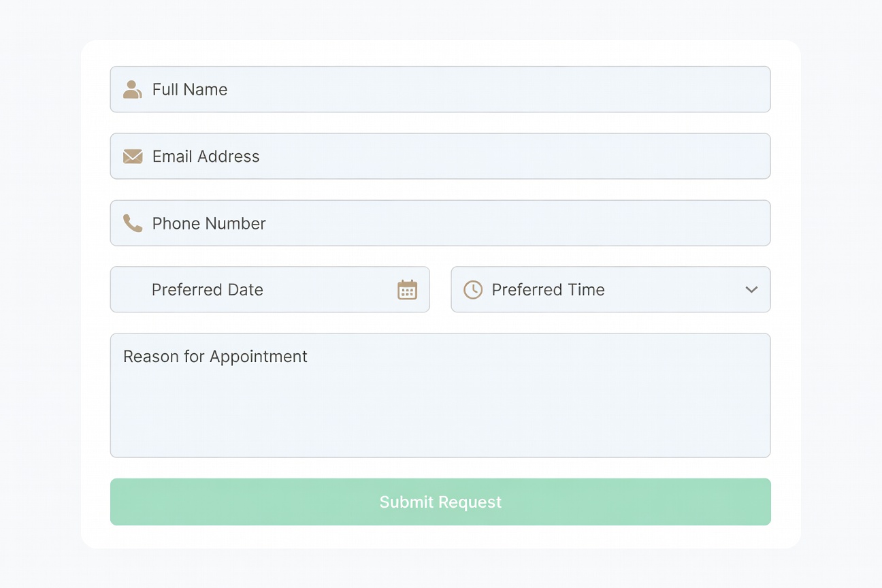Open the calendar date picker icon
The width and height of the screenshot is (882, 588).
point(407,290)
